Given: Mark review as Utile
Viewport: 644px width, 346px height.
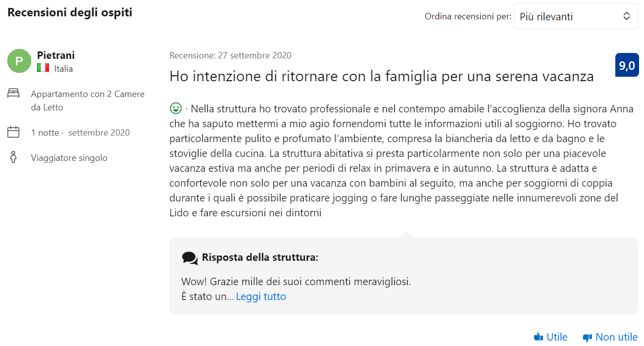Looking at the screenshot, I should [x=551, y=337].
